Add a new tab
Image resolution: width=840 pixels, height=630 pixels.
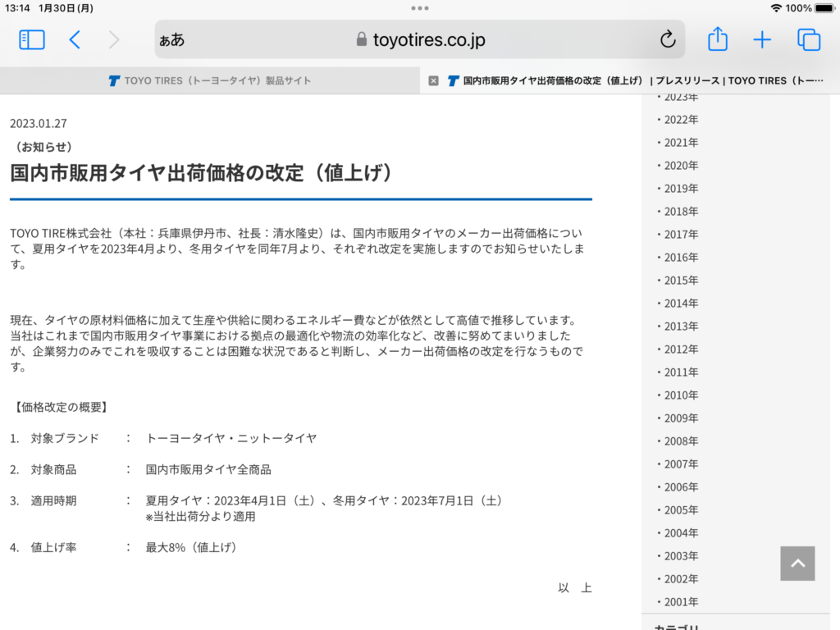[762, 39]
